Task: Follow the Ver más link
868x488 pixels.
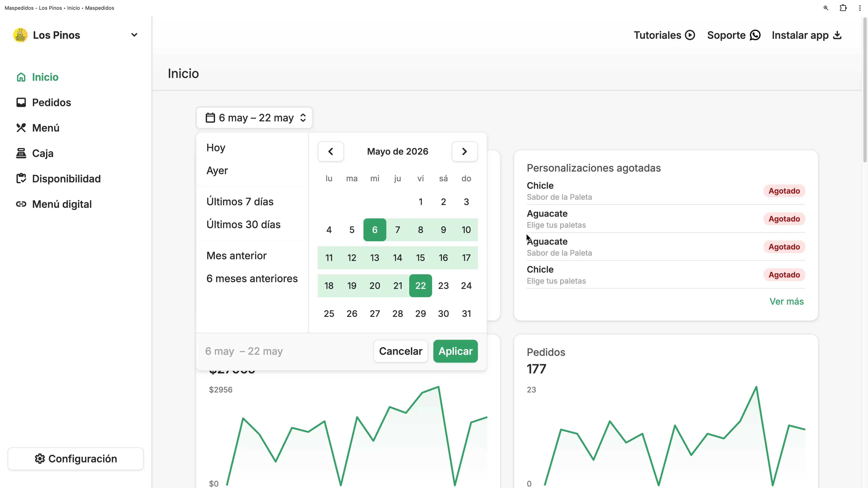Action: (786, 301)
